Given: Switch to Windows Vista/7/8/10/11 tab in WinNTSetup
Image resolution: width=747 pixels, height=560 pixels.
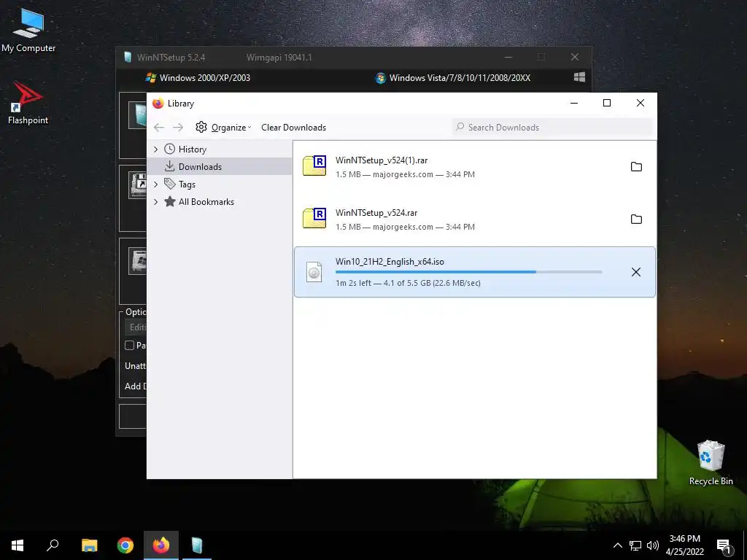Looking at the screenshot, I should 452,77.
